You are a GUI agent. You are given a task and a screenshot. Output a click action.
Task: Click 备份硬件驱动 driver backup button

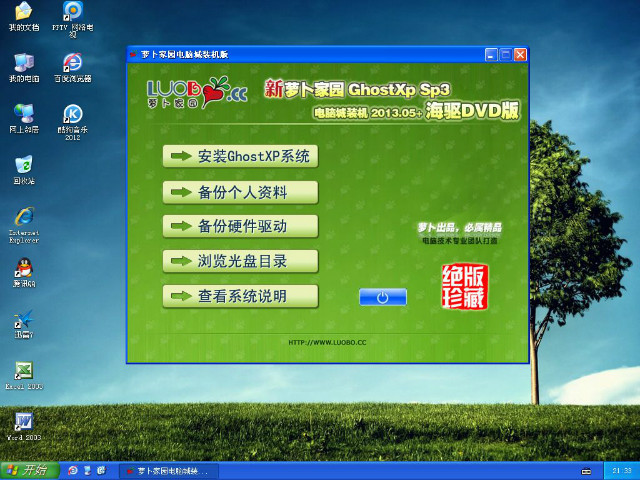[240, 226]
